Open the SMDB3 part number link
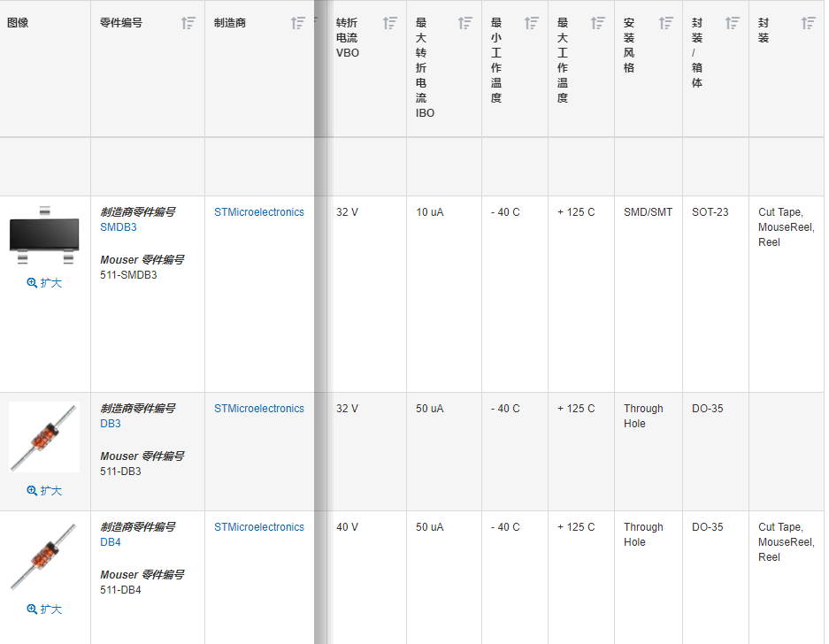 point(119,227)
